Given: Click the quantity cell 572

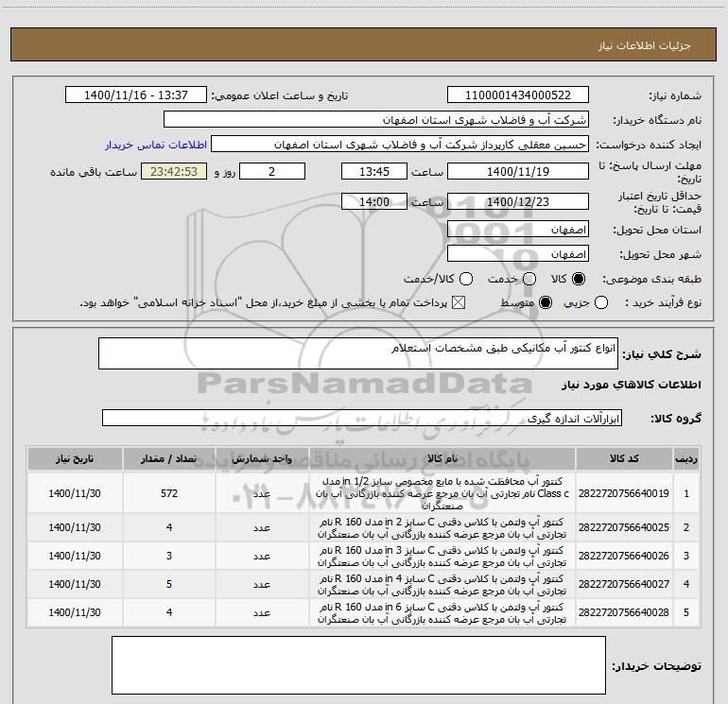Looking at the screenshot, I should (169, 493).
